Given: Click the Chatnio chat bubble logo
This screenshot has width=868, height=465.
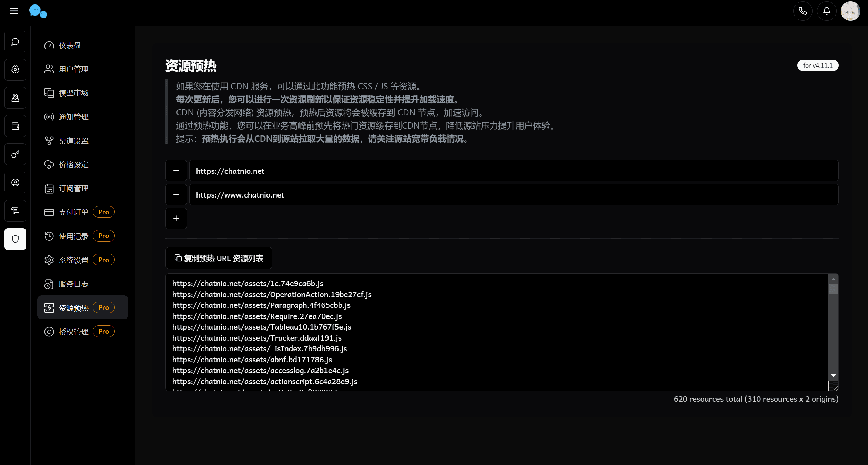Looking at the screenshot, I should tap(38, 11).
